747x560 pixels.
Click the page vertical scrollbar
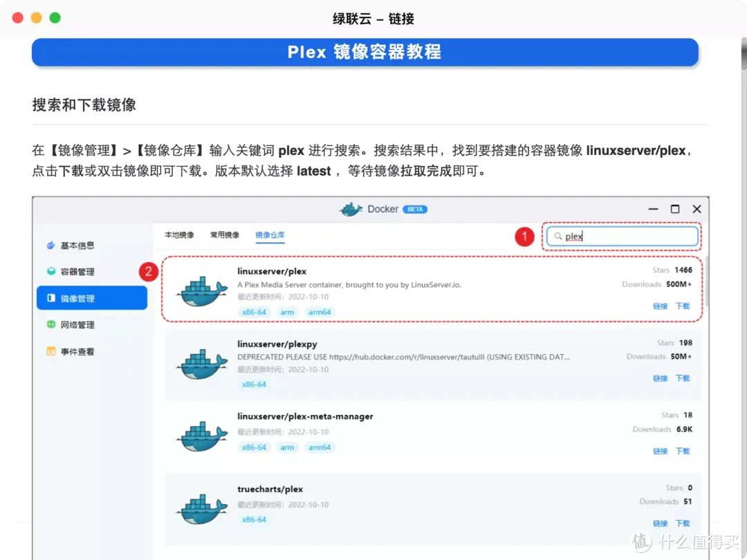[744, 53]
